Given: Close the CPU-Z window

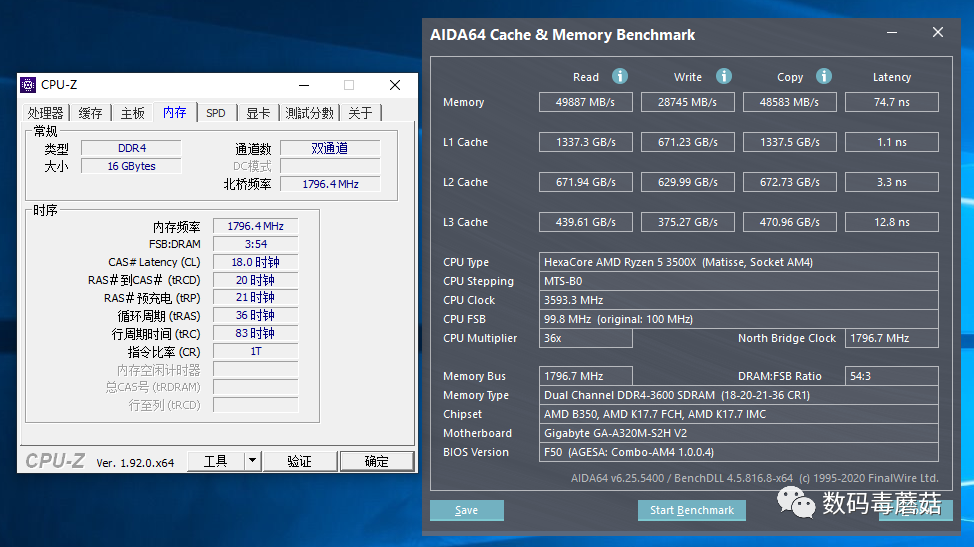Looking at the screenshot, I should [395, 85].
